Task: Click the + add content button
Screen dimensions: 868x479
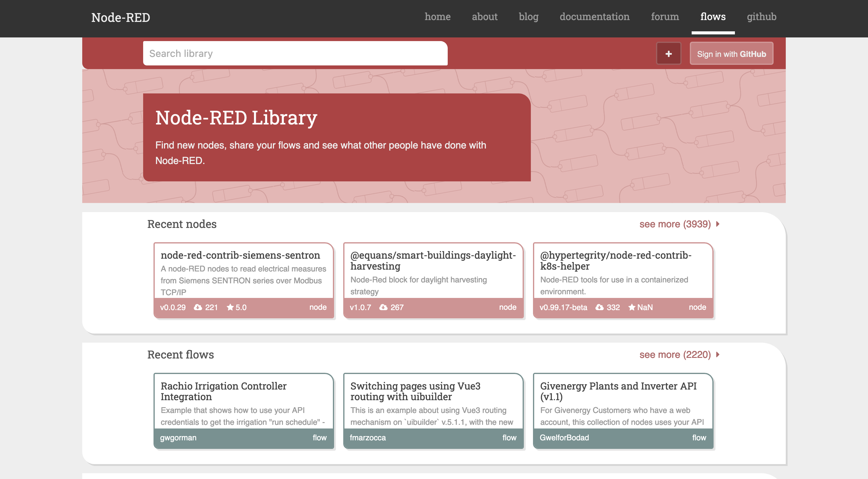Action: click(x=669, y=53)
